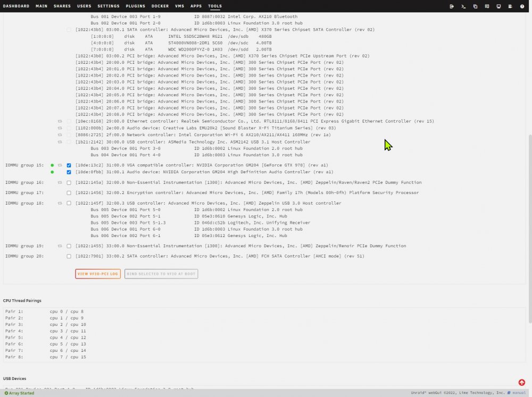Click the 'IOMMU group 18:' label
The image size is (532, 397).
tap(24, 203)
